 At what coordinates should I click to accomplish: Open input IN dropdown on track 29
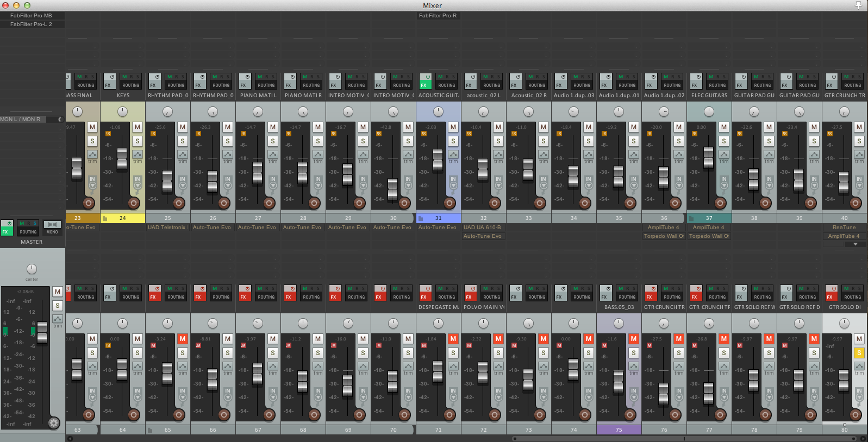[363, 182]
